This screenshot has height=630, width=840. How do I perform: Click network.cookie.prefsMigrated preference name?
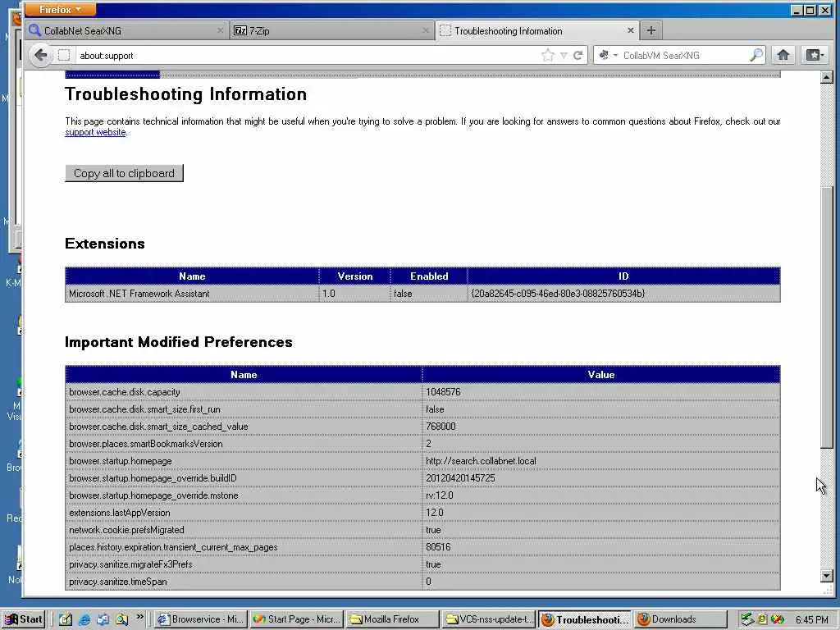pos(126,530)
